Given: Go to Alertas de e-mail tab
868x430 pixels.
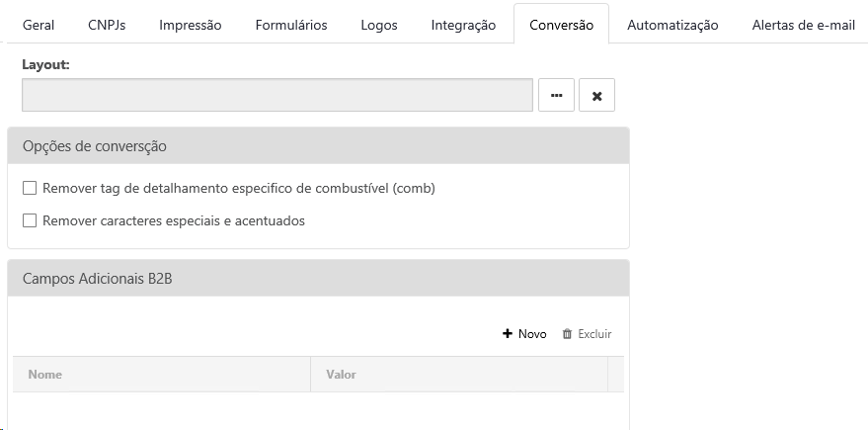Looking at the screenshot, I should click(x=803, y=25).
